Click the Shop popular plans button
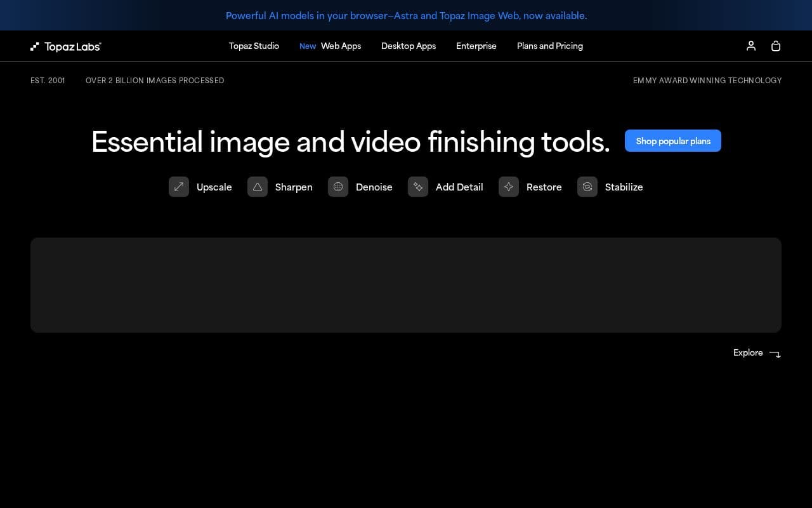Image resolution: width=812 pixels, height=508 pixels. coord(673,141)
